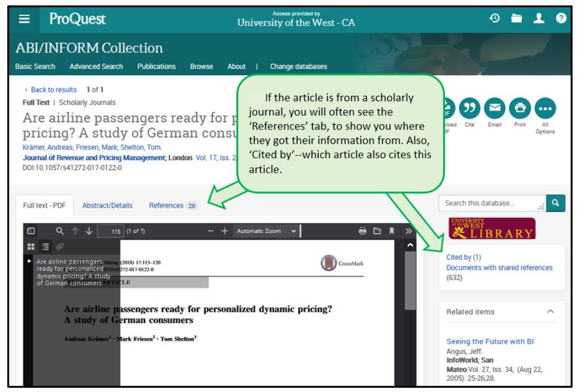Download the PDF from viewer toolbar
The width and height of the screenshot is (578, 392).
click(377, 231)
